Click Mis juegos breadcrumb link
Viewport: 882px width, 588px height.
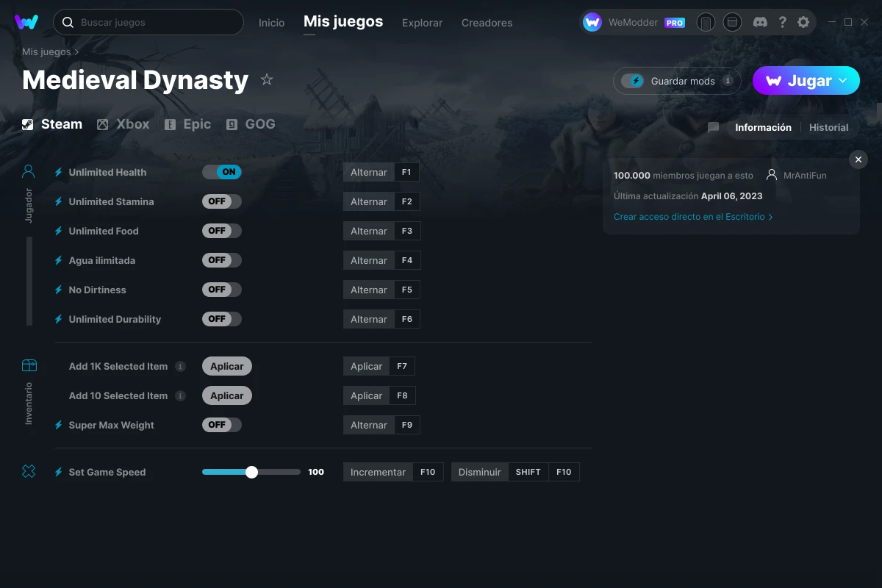point(46,52)
